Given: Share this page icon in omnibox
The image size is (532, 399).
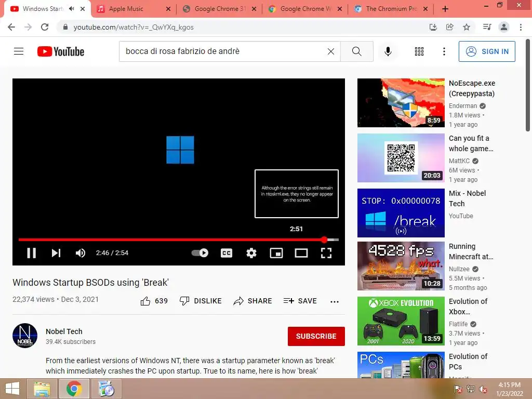Looking at the screenshot, I should (x=449, y=27).
